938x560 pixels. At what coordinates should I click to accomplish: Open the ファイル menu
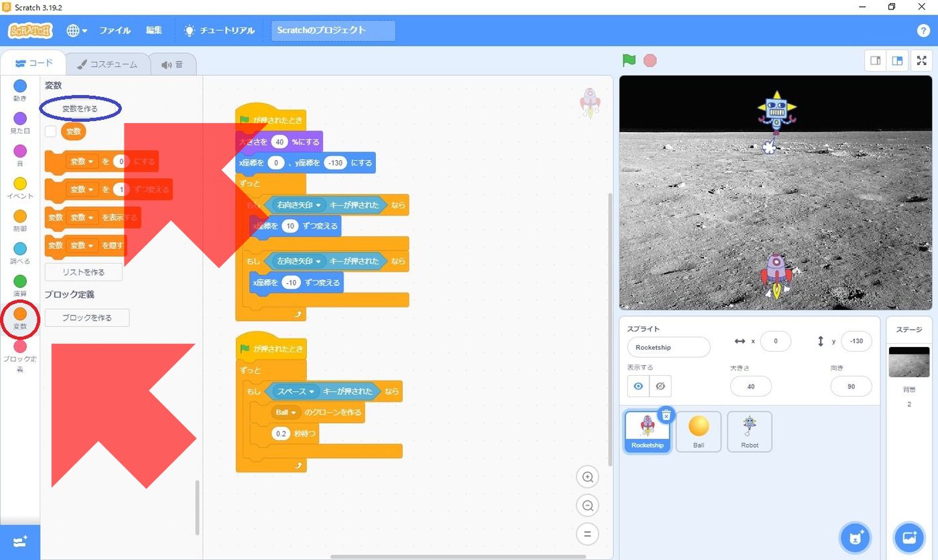(x=115, y=30)
